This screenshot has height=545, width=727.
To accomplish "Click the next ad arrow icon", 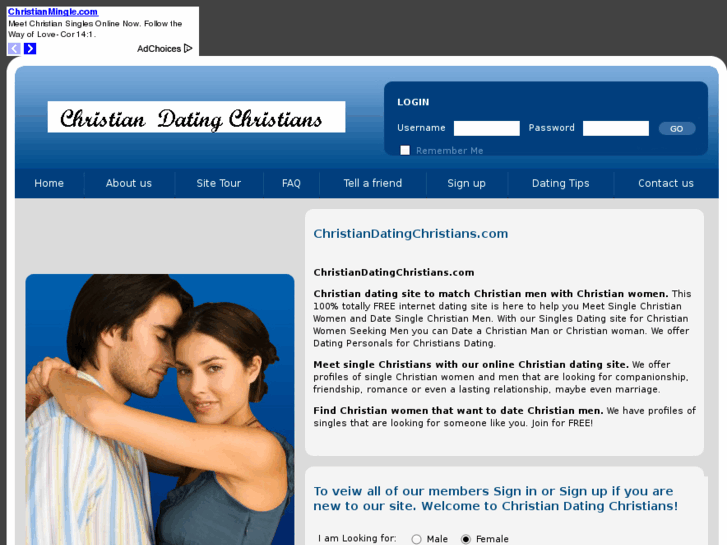I will pos(30,49).
